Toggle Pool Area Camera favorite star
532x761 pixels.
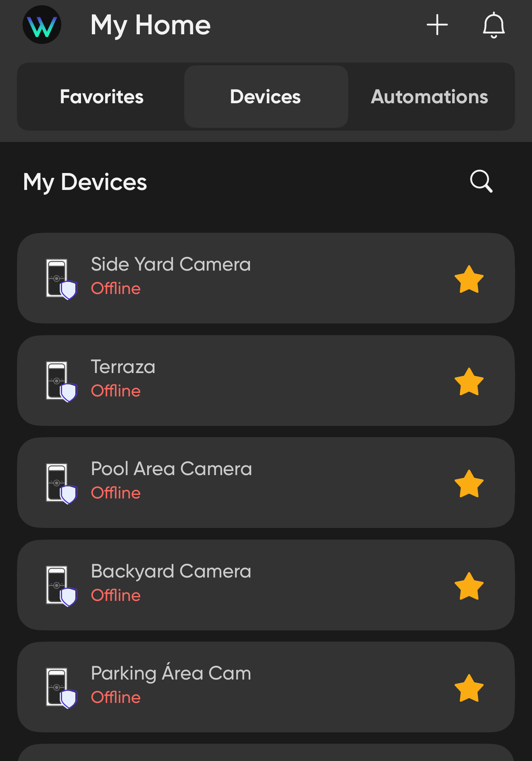469,484
